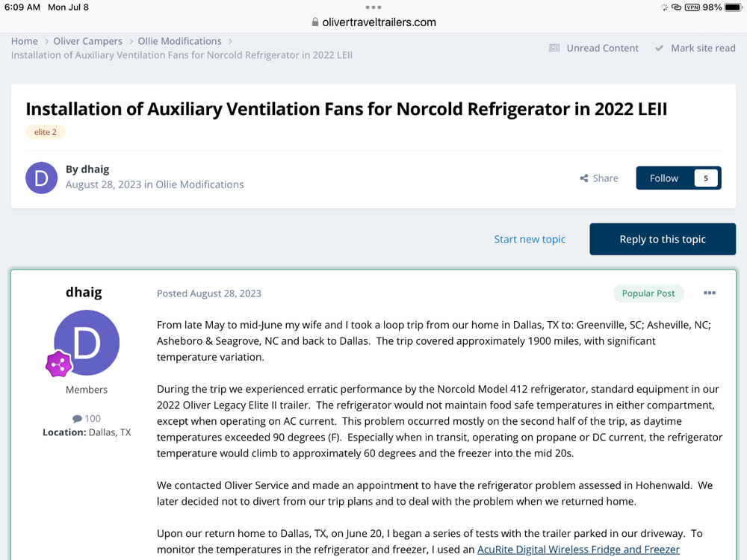Tap the three dots at screen top
The height and width of the screenshot is (560, 747).
pyautogui.click(x=373, y=7)
